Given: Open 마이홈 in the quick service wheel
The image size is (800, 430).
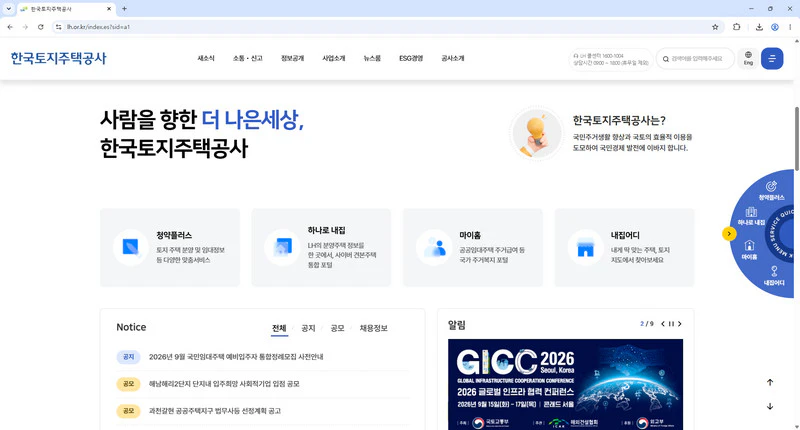Looking at the screenshot, I should (x=749, y=250).
